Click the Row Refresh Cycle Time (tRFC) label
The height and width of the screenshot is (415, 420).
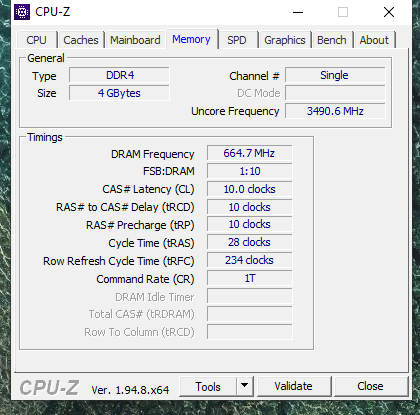118,261
